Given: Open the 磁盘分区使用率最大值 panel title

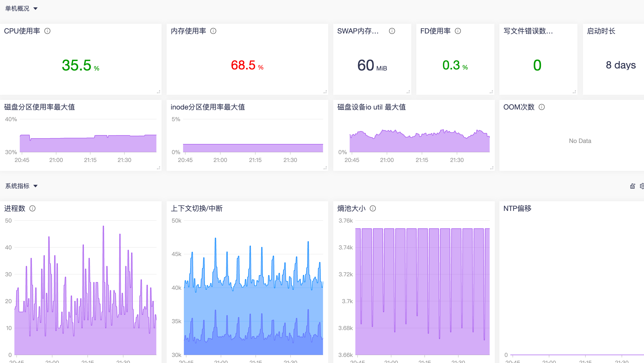Looking at the screenshot, I should [40, 107].
